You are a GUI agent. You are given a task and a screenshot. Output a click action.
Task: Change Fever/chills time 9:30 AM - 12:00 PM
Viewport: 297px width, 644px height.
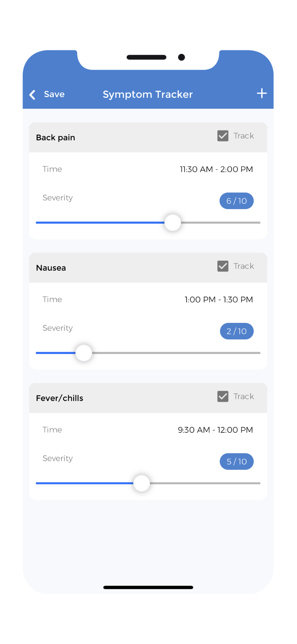(215, 430)
